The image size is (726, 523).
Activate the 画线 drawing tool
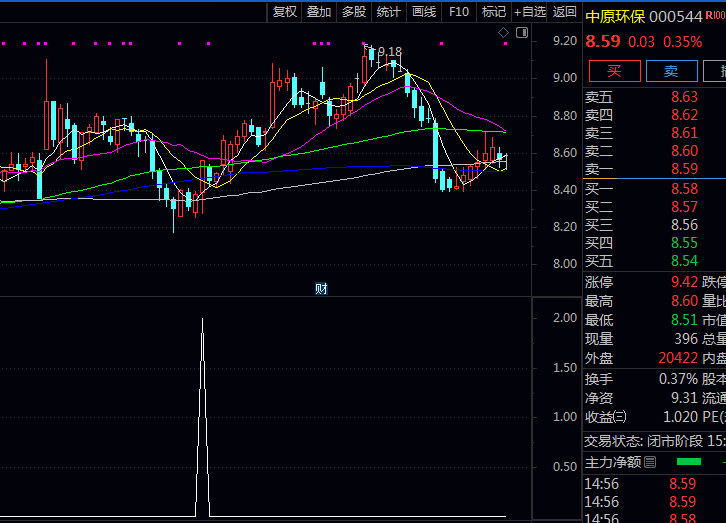click(x=424, y=12)
